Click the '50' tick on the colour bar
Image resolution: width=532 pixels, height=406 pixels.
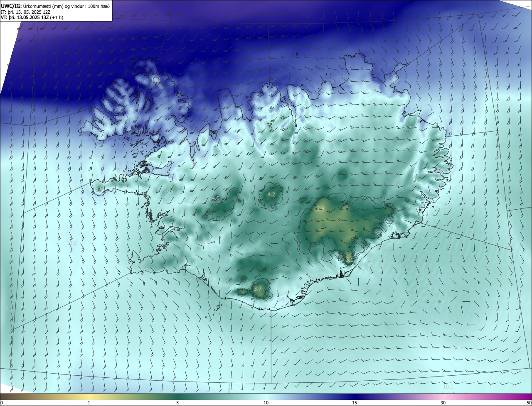(529, 403)
